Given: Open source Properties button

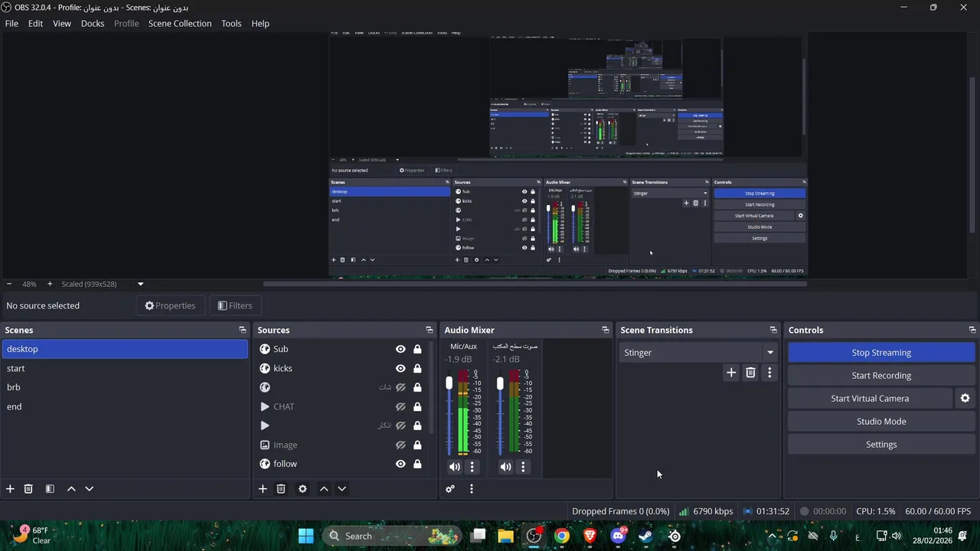Looking at the screenshot, I should [x=170, y=305].
